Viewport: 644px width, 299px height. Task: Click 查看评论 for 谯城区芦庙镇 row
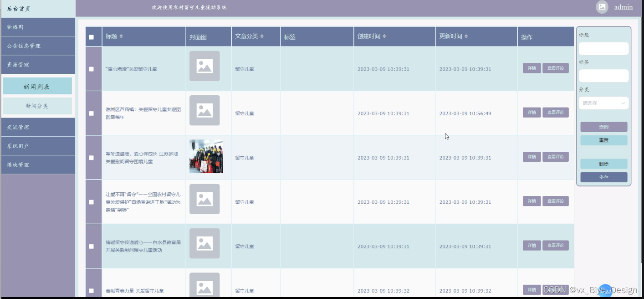[x=555, y=112]
